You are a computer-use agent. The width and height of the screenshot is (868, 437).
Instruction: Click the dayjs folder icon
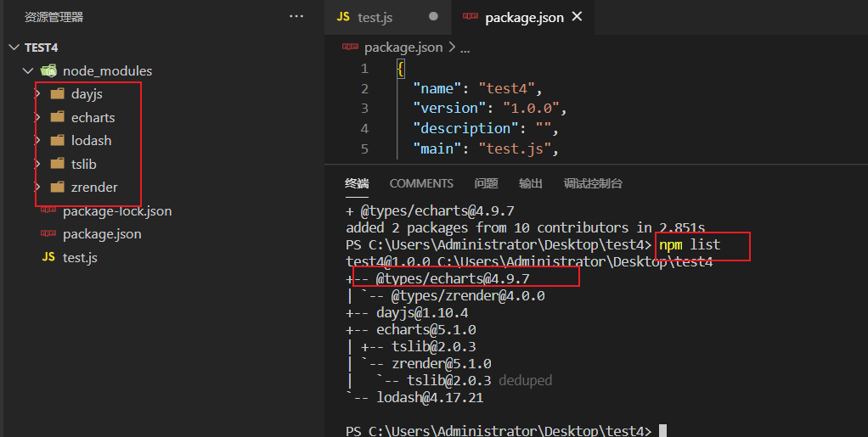[x=57, y=94]
